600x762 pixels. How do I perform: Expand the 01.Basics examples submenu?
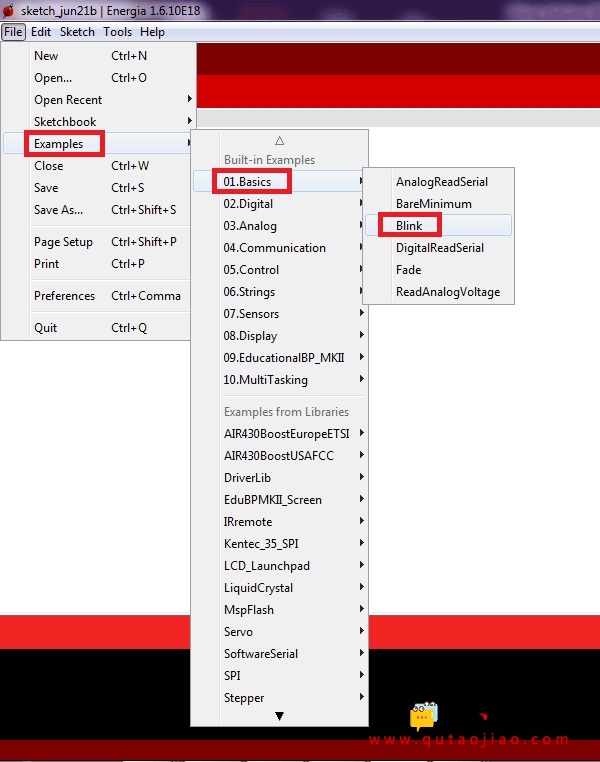pyautogui.click(x=279, y=182)
